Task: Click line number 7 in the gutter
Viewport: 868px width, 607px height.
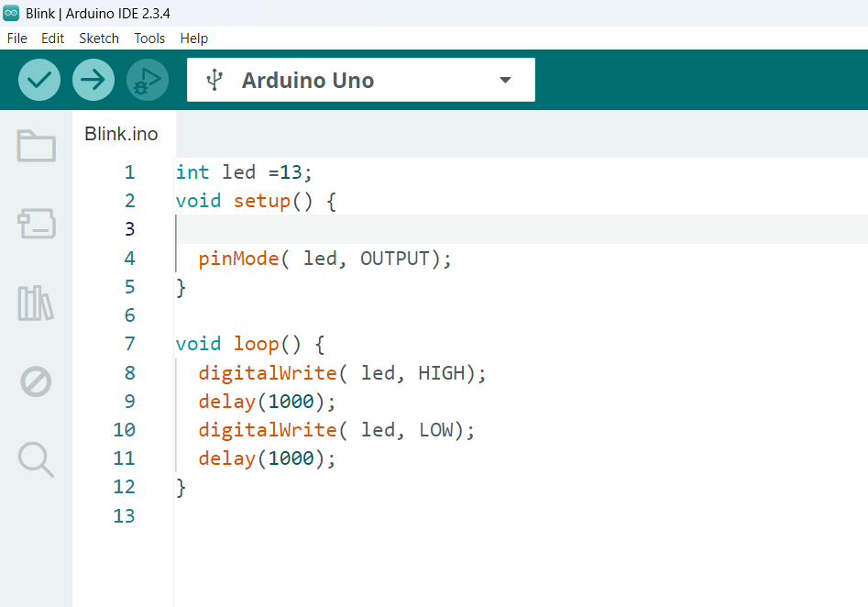Action: click(x=129, y=344)
